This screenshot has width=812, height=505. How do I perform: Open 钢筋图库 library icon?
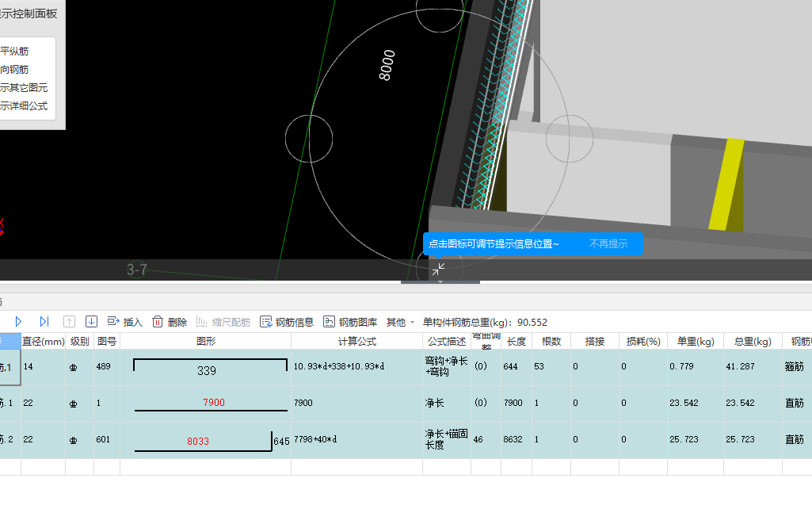tap(329, 322)
